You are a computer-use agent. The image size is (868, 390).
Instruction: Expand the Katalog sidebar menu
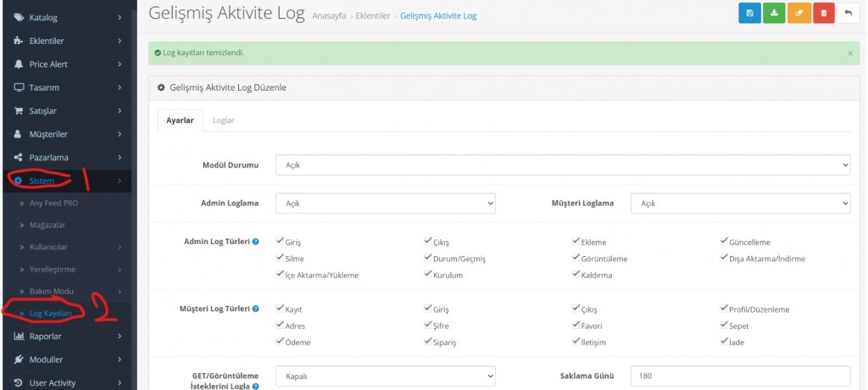pyautogui.click(x=66, y=17)
